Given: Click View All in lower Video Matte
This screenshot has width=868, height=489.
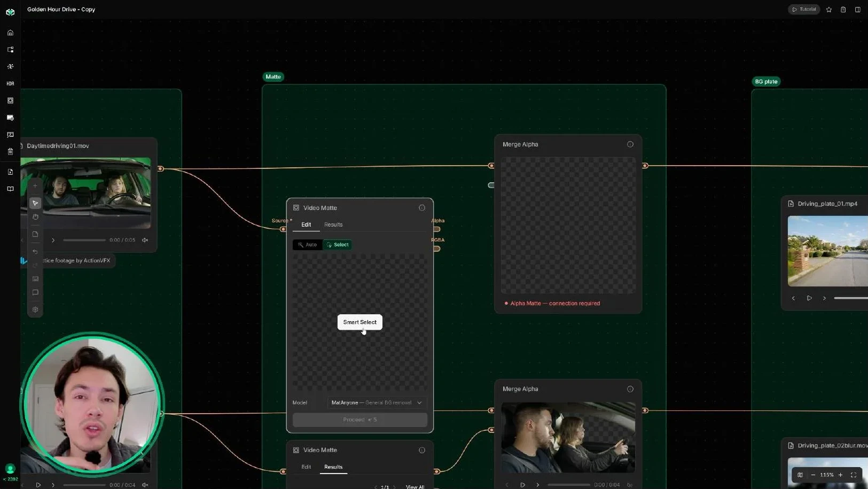Looking at the screenshot, I should click(415, 486).
